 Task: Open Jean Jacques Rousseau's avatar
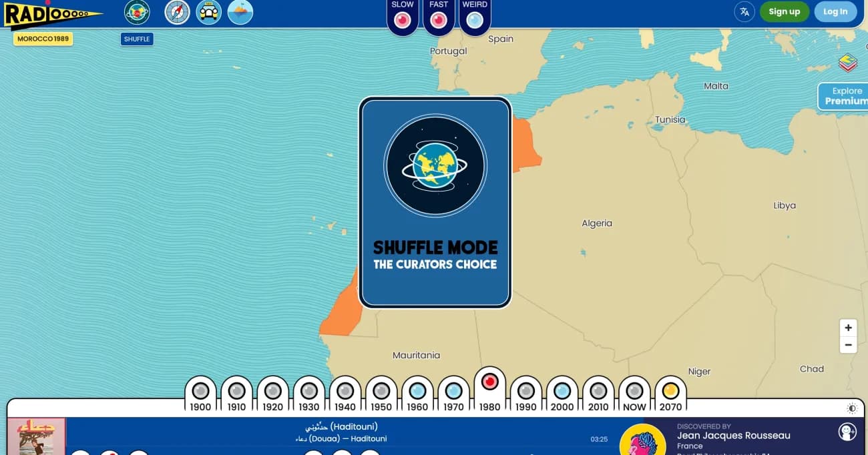(642, 440)
